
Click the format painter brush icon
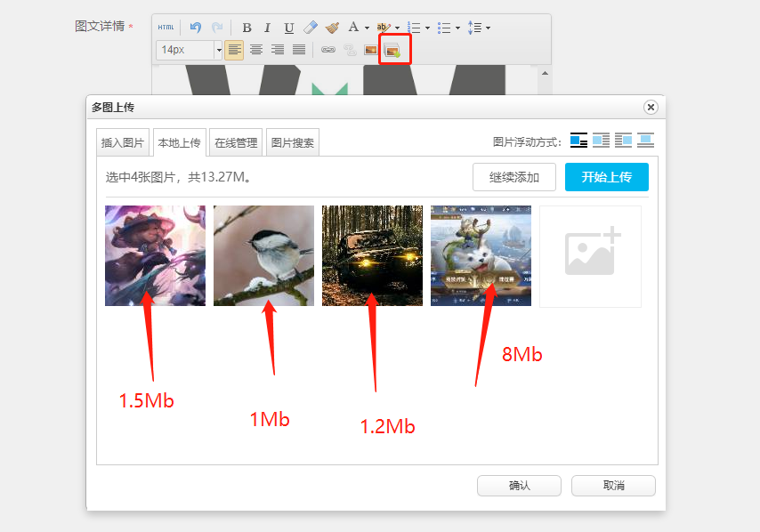coord(332,28)
